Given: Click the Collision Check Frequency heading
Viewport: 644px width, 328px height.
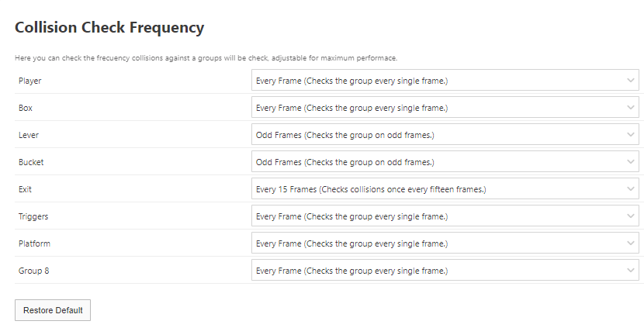Looking at the screenshot, I should tap(109, 28).
